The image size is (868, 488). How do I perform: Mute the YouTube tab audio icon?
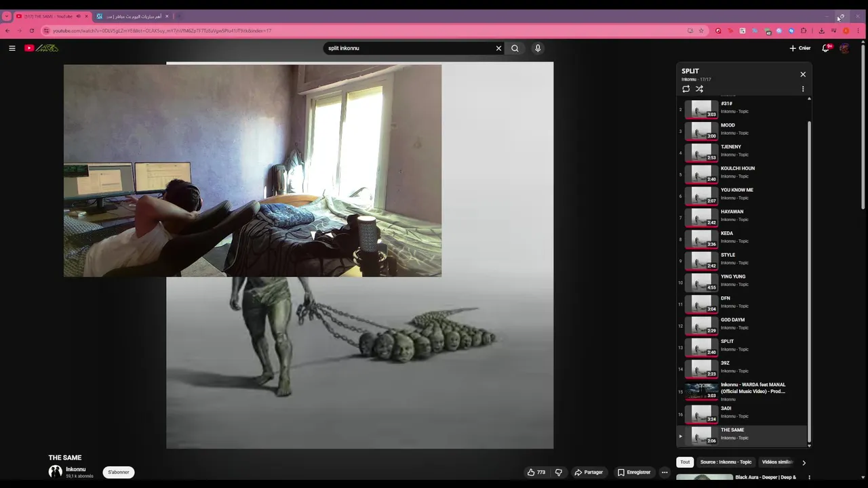tap(78, 16)
